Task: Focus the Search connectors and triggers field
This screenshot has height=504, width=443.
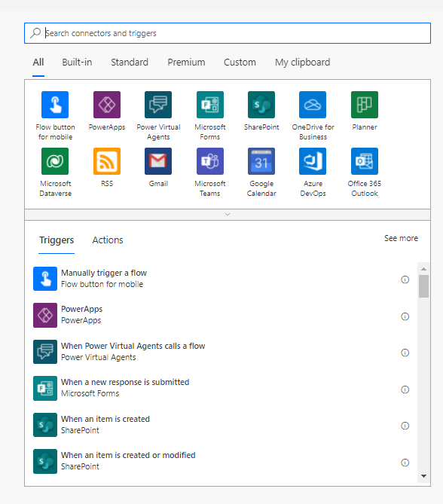Action: pos(228,33)
